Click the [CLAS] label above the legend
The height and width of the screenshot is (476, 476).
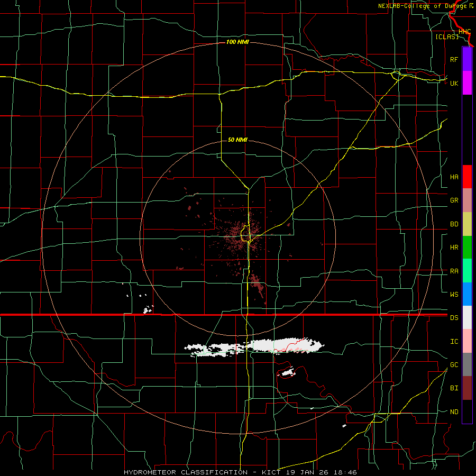tap(447, 36)
